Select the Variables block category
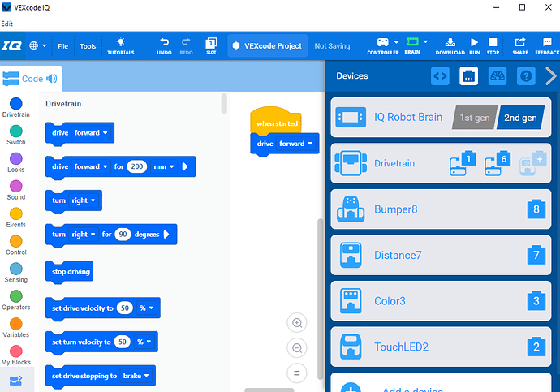 [16, 327]
